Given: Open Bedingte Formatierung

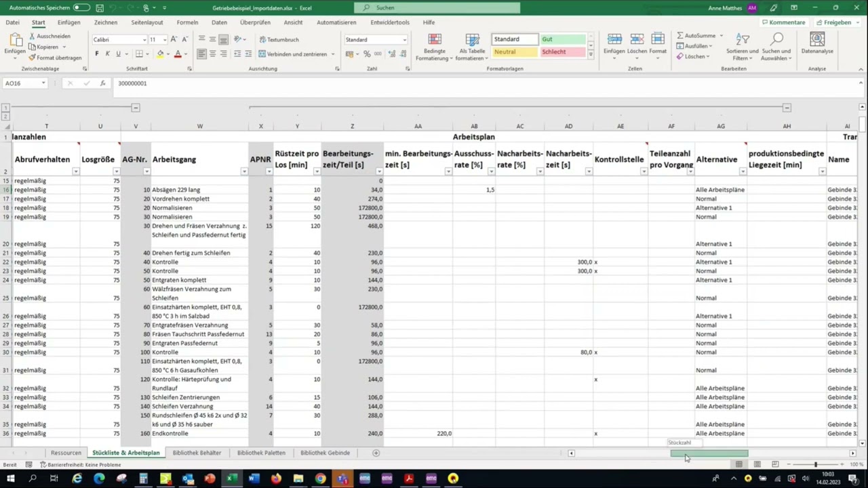Looking at the screenshot, I should pos(435,46).
